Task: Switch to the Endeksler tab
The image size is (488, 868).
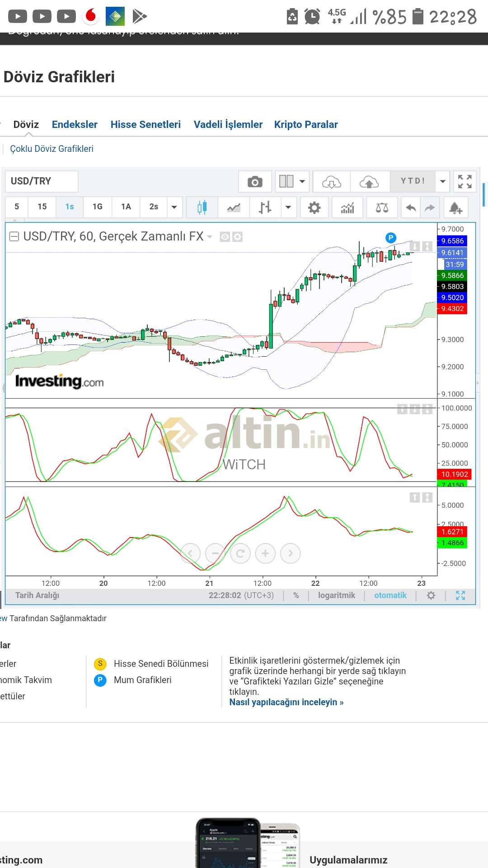Action: (75, 125)
